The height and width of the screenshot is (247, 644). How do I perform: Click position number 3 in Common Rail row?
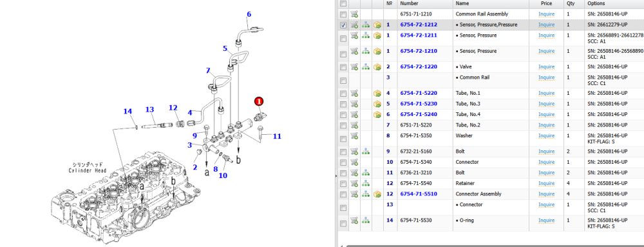point(388,77)
